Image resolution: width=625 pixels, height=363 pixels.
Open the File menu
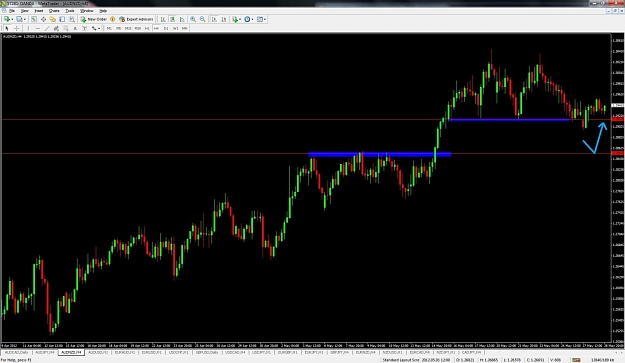12,11
